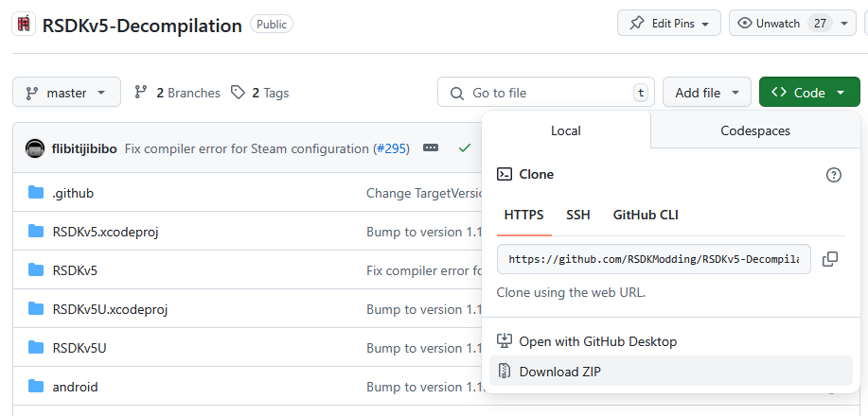
Task: Open the 2 Tags link
Action: pos(260,93)
